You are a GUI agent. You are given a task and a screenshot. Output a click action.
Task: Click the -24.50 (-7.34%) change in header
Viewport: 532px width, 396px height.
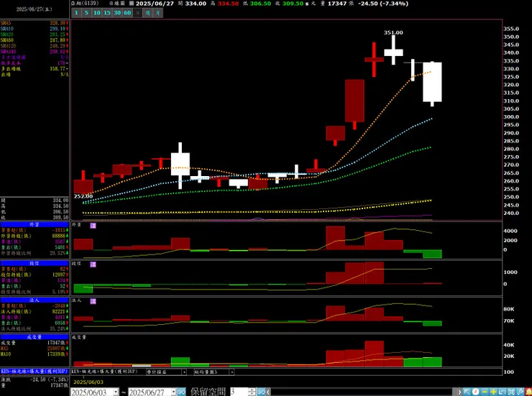click(x=383, y=4)
